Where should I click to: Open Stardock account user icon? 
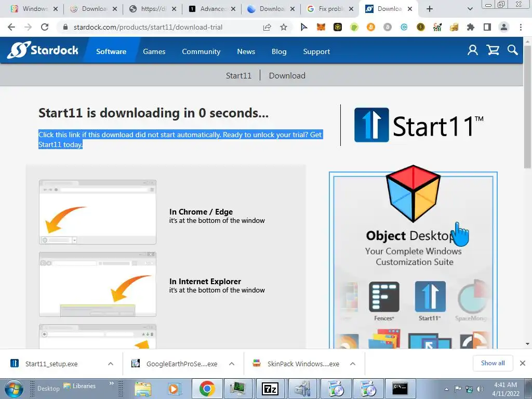pyautogui.click(x=473, y=50)
